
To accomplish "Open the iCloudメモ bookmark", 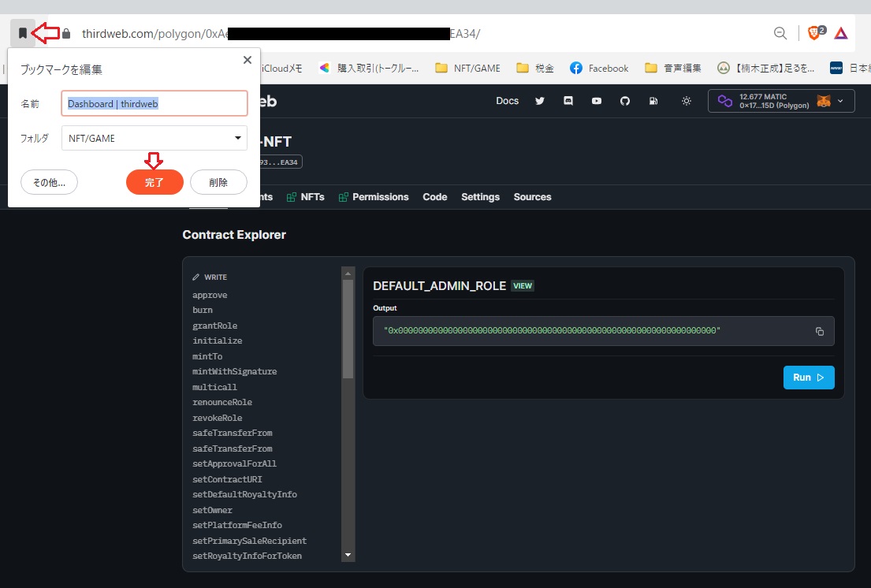I will (x=281, y=69).
